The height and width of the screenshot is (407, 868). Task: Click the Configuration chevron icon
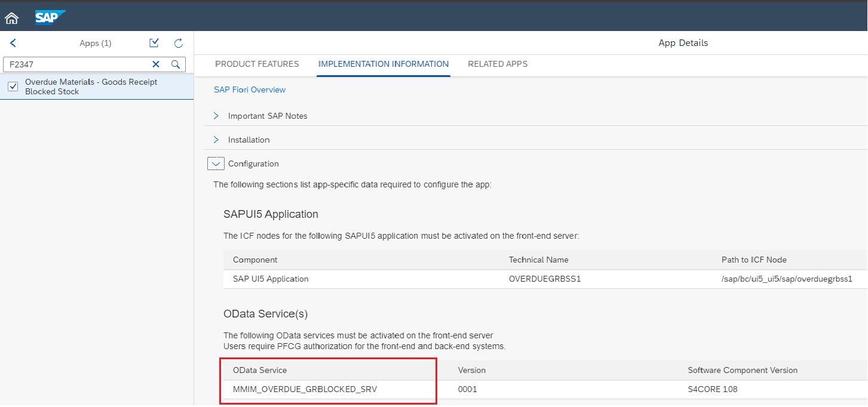click(216, 163)
